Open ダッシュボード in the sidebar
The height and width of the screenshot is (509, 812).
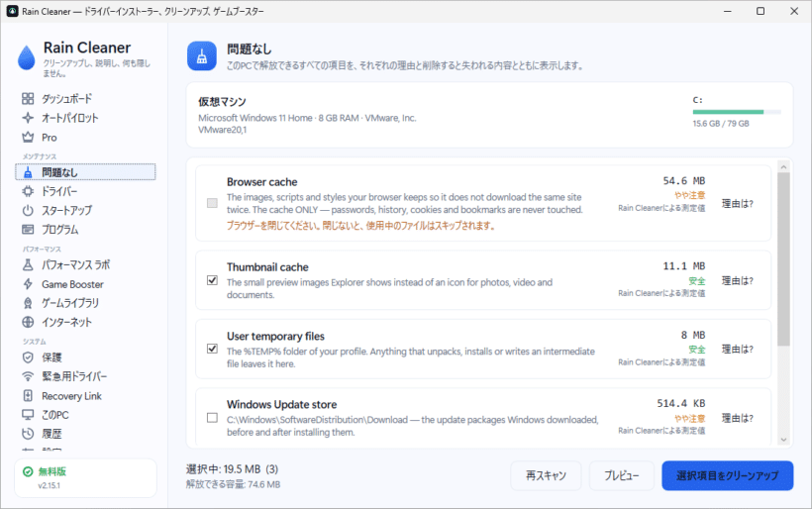pos(85,98)
